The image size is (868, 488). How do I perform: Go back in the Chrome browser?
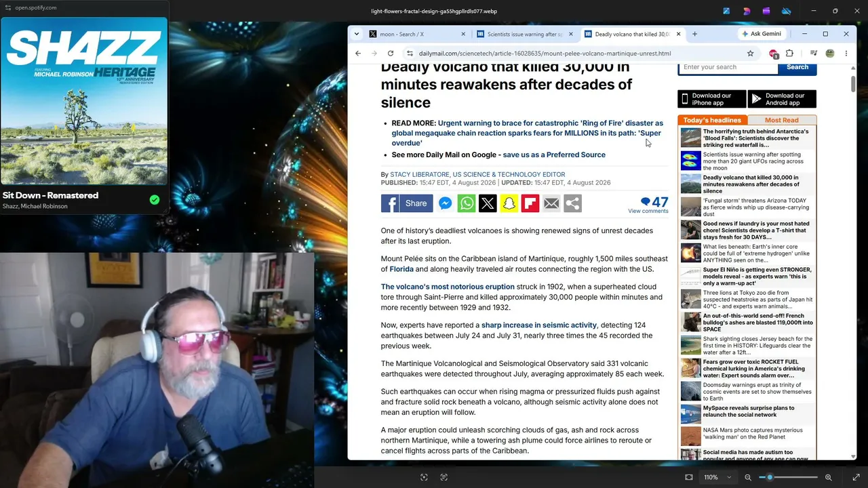pyautogui.click(x=358, y=54)
